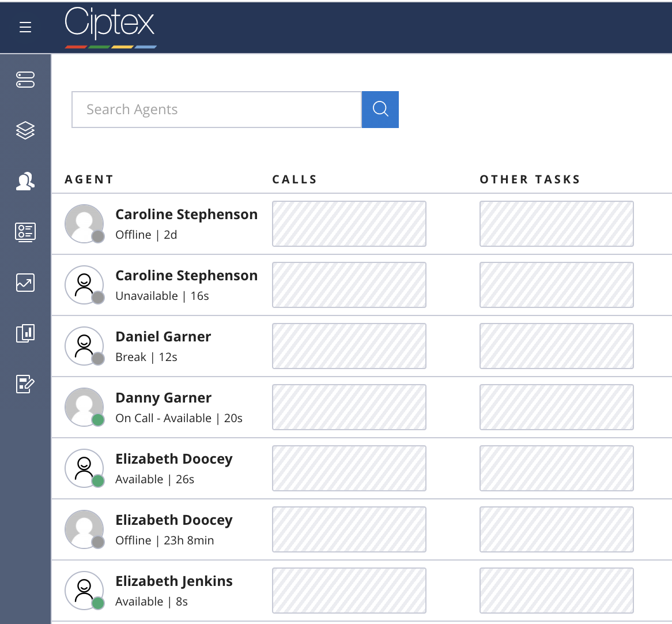
Task: Click Elizabeth Jenkins's avatar
Action: [x=84, y=591]
